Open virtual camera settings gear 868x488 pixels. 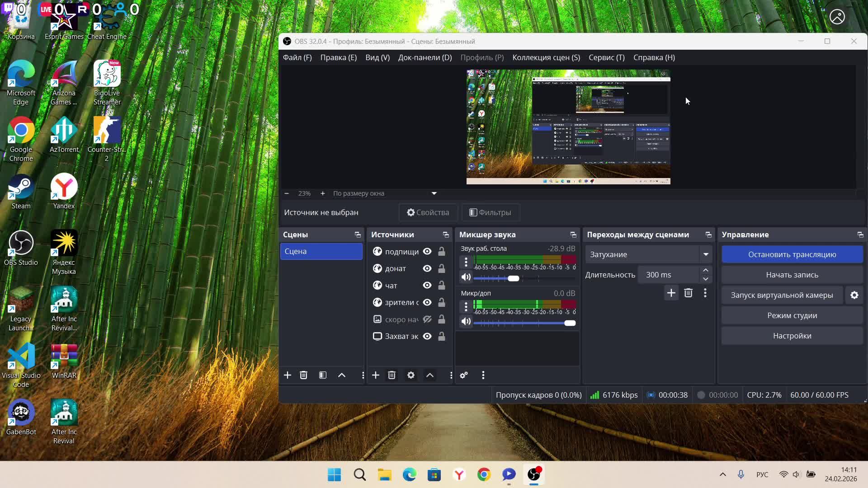pos(854,295)
